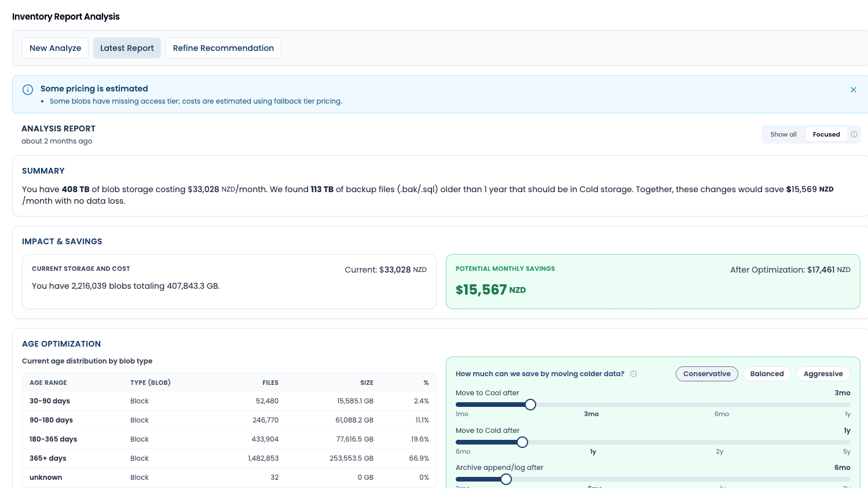Open the info tooltip beside the Focused filter
Screen dimensions: 868x496
coord(854,134)
